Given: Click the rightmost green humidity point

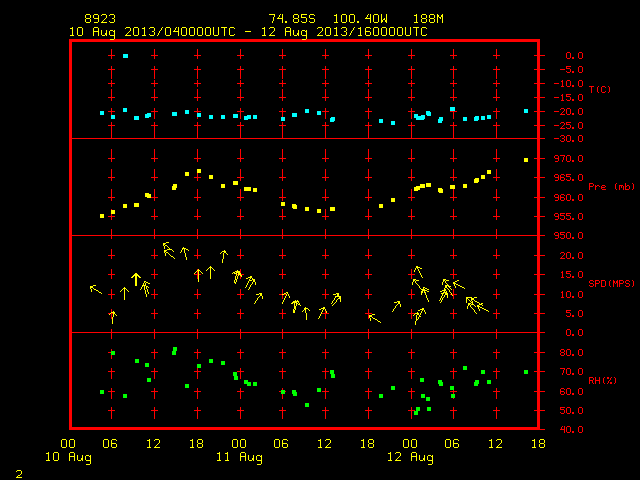Looking at the screenshot, I should click(x=526, y=372).
